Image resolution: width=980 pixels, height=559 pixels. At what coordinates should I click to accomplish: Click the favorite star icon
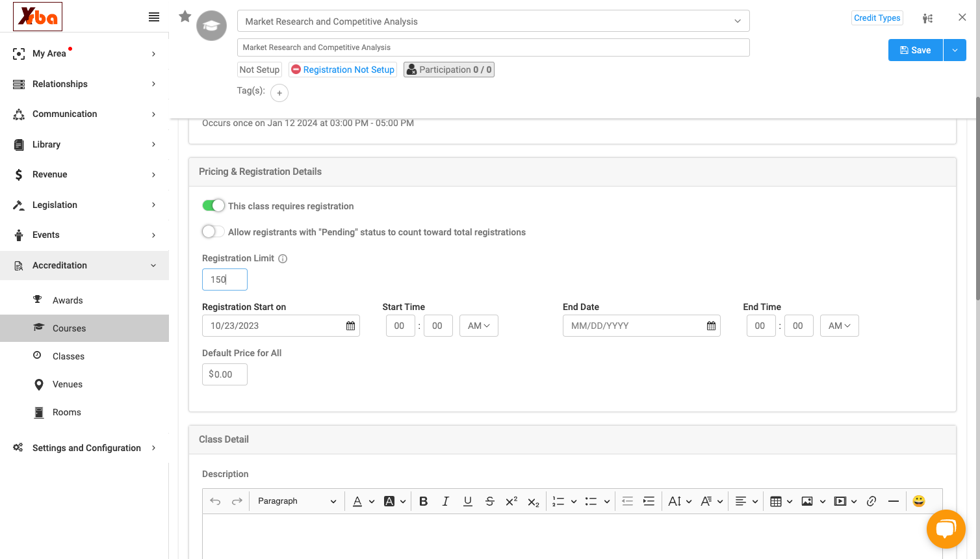(x=185, y=17)
